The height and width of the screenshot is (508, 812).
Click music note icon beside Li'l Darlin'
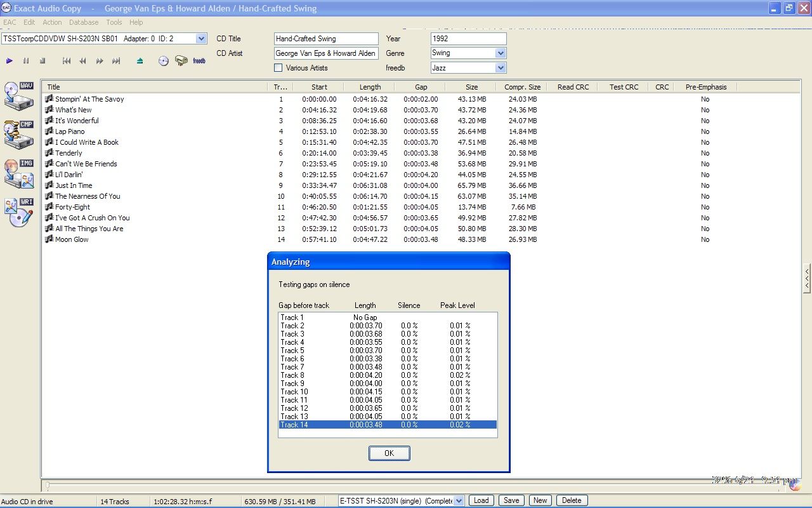[49, 174]
